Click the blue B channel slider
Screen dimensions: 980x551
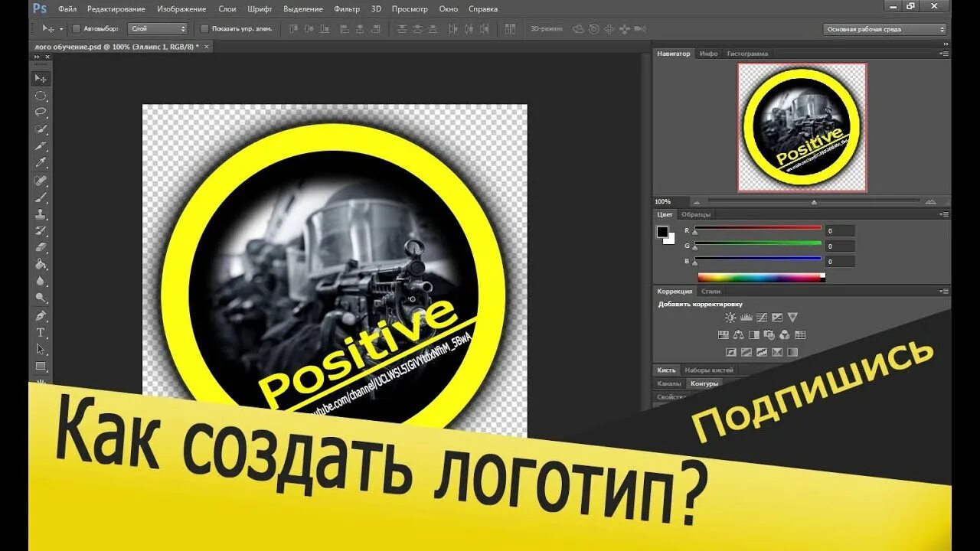click(757, 259)
